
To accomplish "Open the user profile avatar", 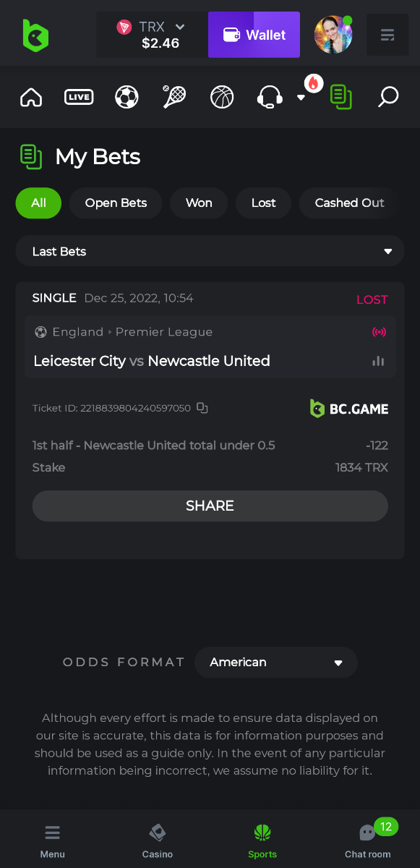I will (x=333, y=35).
